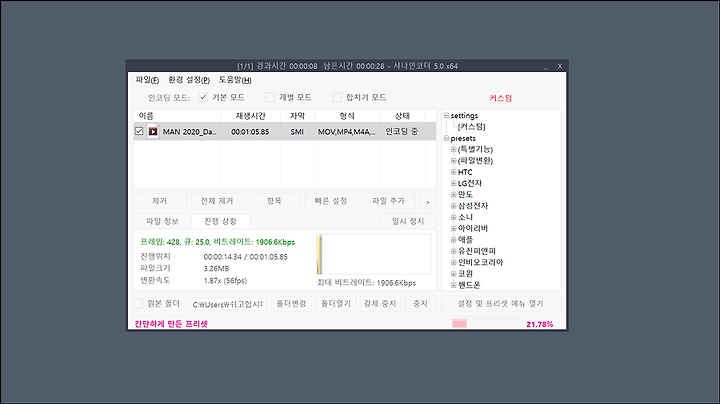Image resolution: width=720 pixels, height=404 pixels.
Task: Open the 도움말(H) menu
Action: (235, 80)
